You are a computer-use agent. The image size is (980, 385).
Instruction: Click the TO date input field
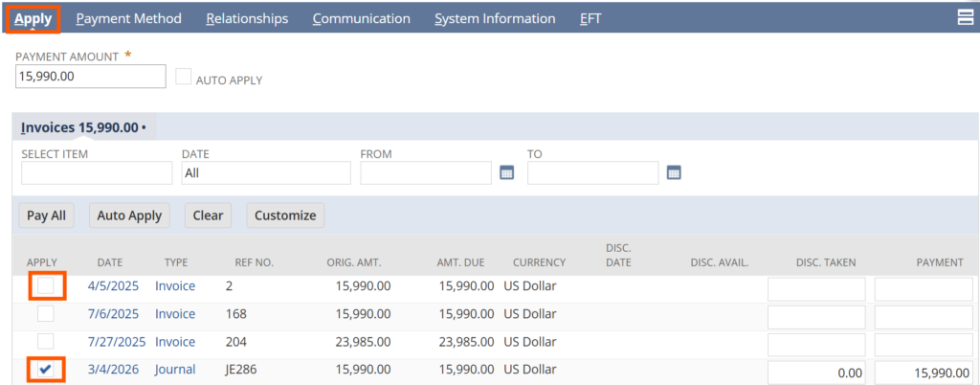[593, 173]
